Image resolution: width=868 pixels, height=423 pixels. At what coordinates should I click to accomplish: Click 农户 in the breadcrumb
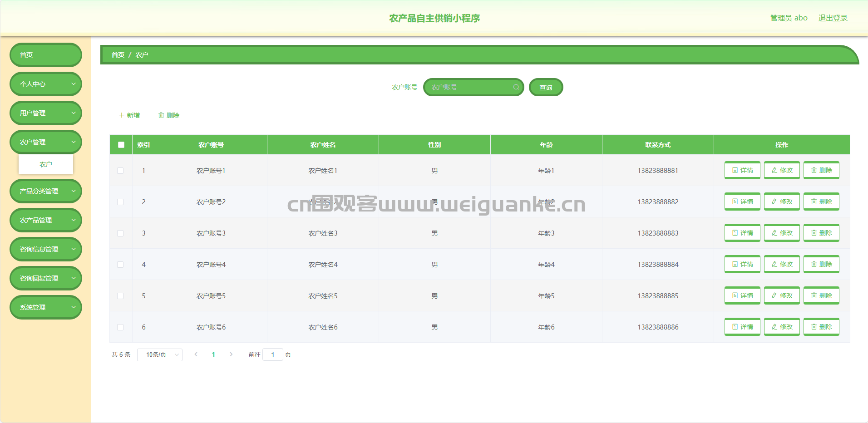pos(142,55)
